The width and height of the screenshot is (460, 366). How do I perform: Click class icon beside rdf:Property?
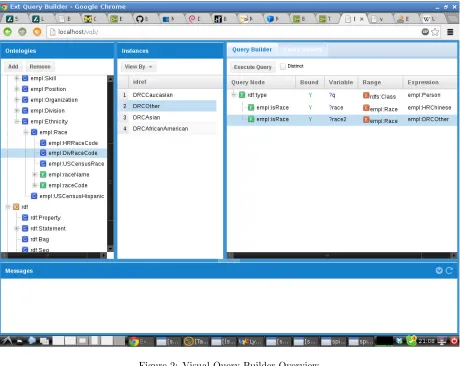(25, 218)
